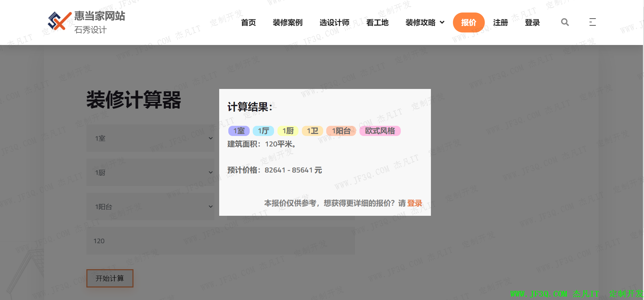The width and height of the screenshot is (644, 300).
Task: Click the 注册 register link
Action: [x=500, y=23]
